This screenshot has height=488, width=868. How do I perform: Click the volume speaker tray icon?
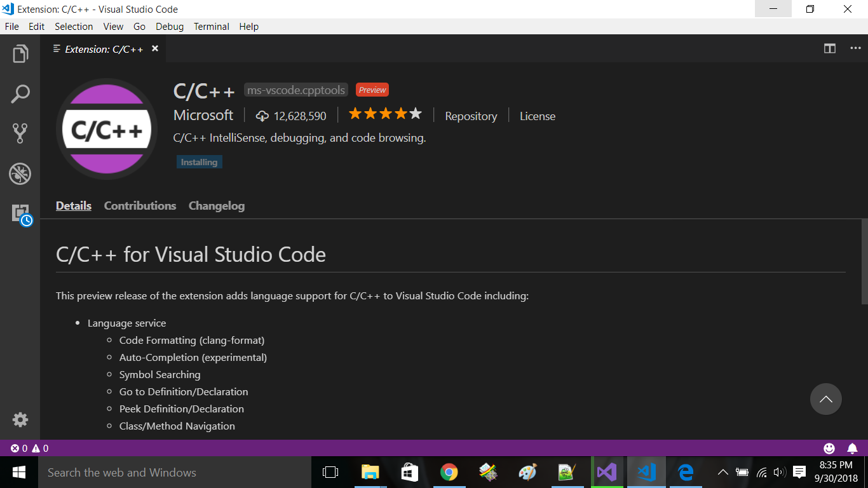[780, 472]
